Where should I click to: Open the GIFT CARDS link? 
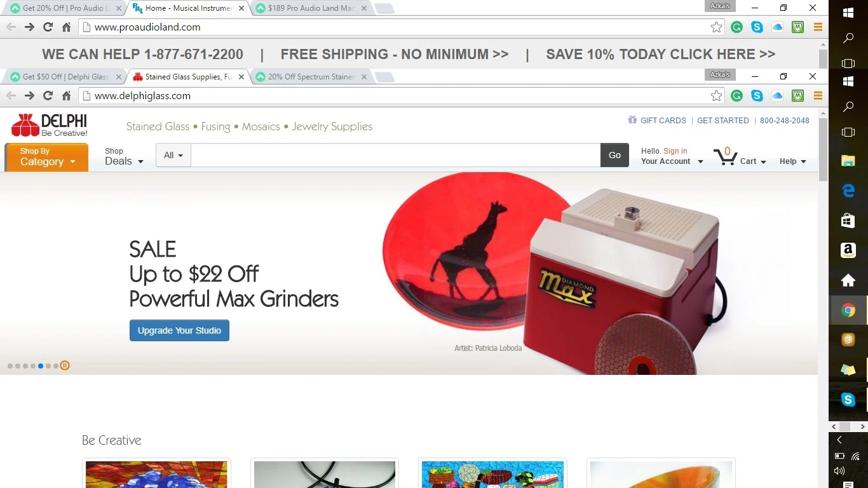(657, 120)
